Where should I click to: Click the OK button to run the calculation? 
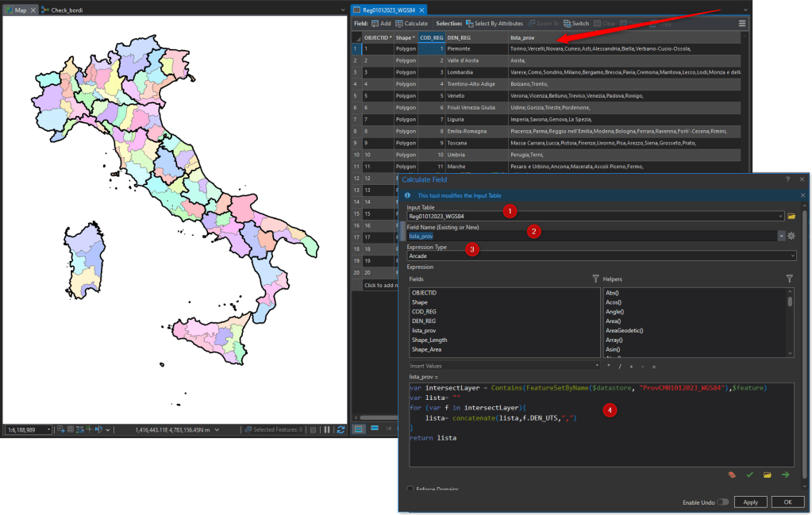pos(787,502)
